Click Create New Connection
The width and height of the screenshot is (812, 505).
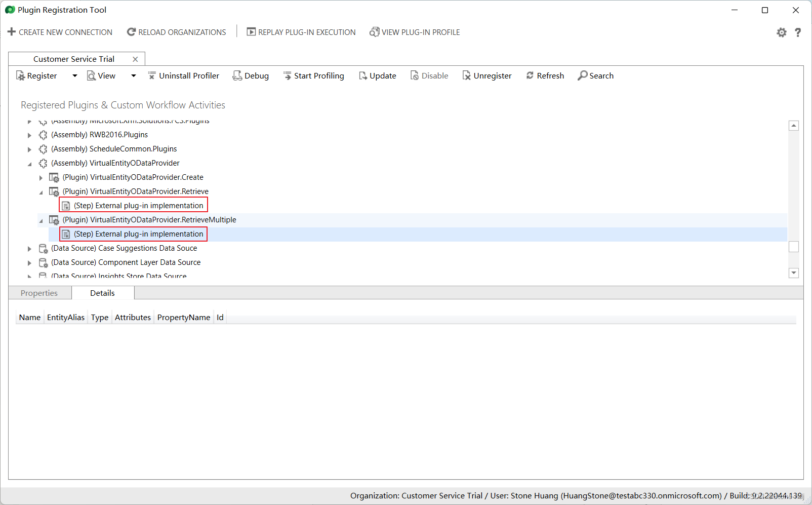point(60,32)
